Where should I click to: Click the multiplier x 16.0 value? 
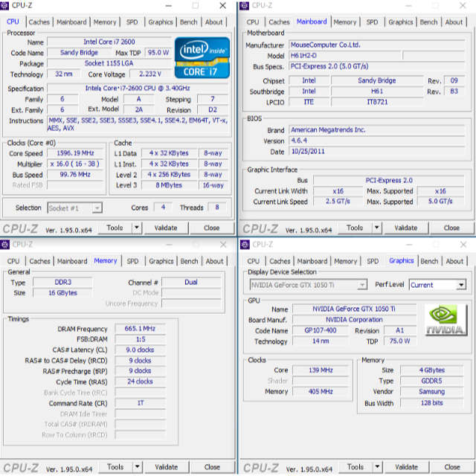[x=75, y=164]
